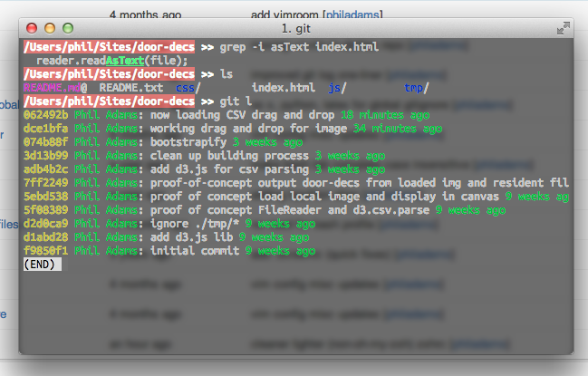The width and height of the screenshot is (588, 376).
Task: Click the 'initial commit' message
Action: (195, 251)
